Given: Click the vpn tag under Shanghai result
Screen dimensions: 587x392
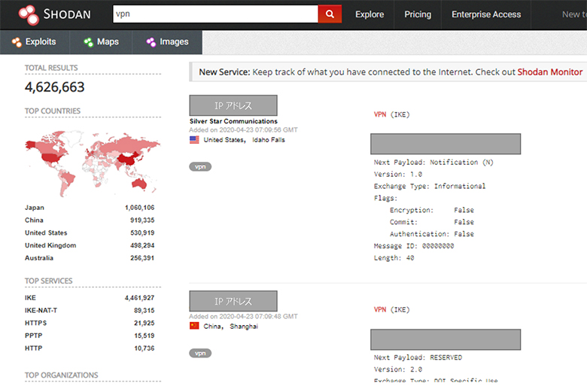Looking at the screenshot, I should 200,353.
